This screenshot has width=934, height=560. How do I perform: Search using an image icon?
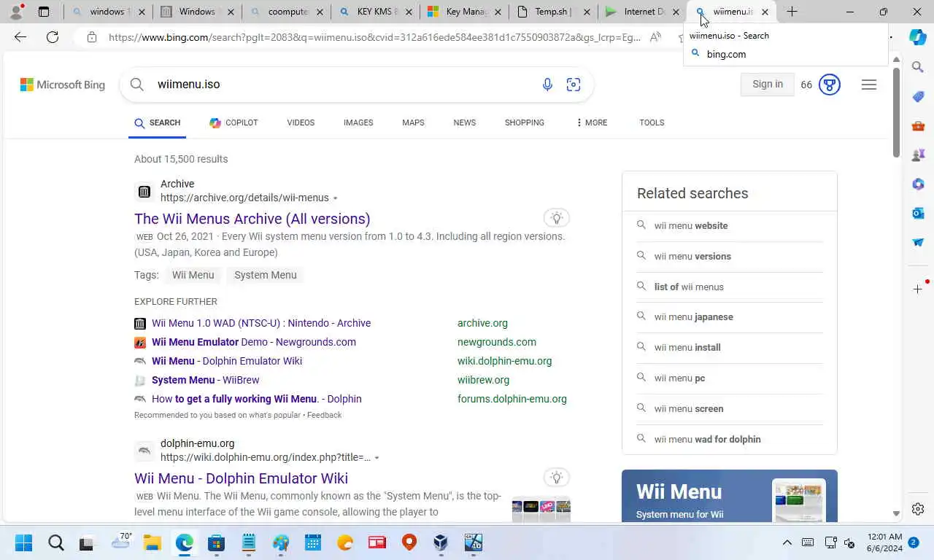(574, 85)
